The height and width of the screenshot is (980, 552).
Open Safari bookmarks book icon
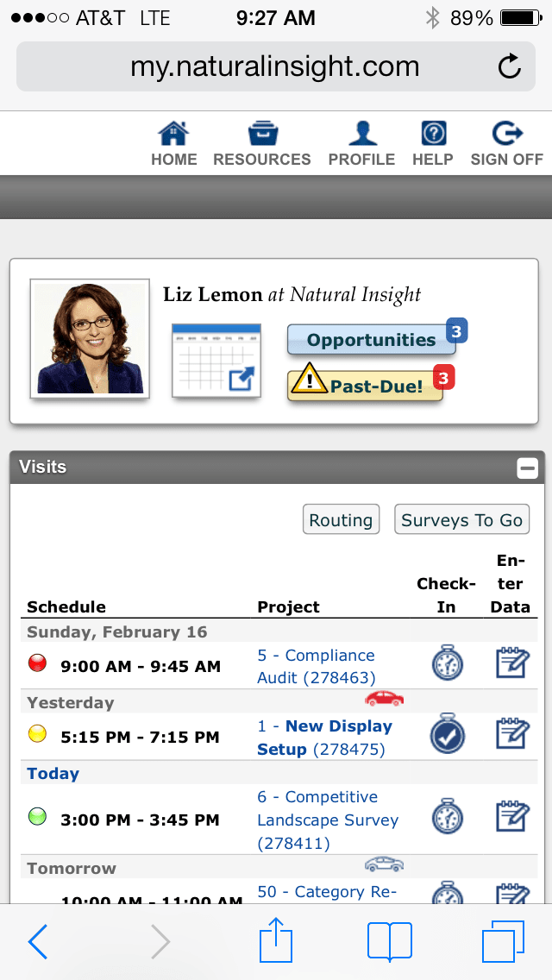[x=389, y=941]
